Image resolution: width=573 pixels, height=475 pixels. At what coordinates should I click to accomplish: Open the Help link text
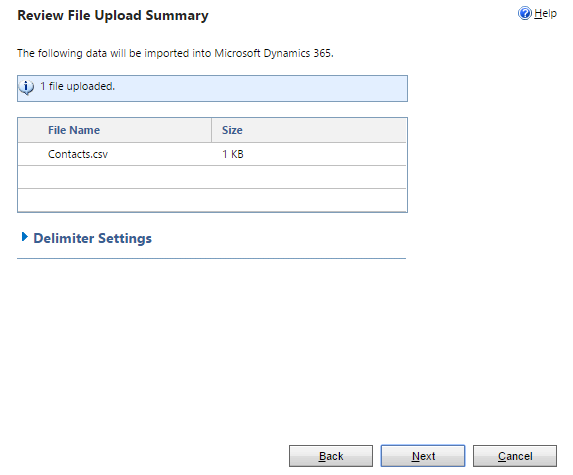(x=545, y=14)
